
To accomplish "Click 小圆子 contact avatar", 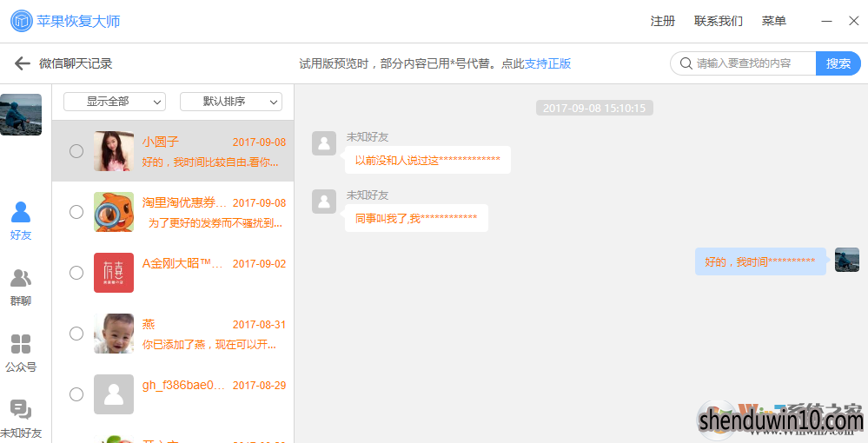I will tap(114, 151).
